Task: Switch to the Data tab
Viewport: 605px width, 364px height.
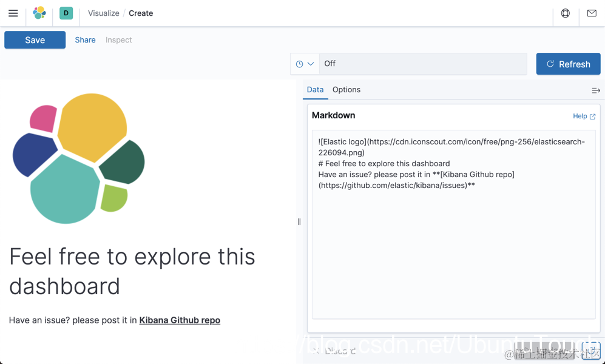Action: [x=315, y=89]
